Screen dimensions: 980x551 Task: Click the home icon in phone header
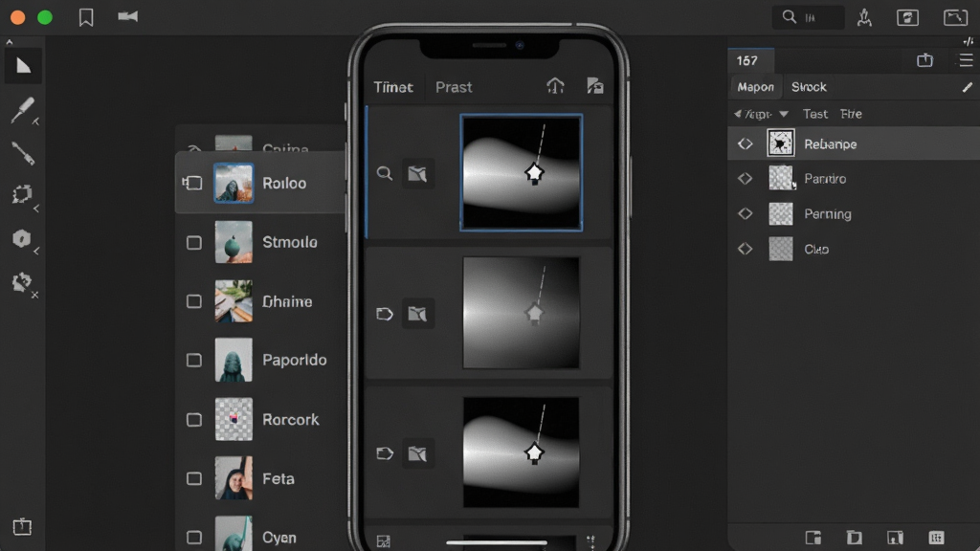555,85
